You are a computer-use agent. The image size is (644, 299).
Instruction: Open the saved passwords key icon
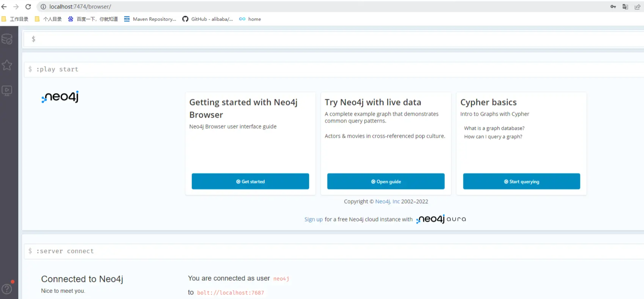(x=613, y=6)
